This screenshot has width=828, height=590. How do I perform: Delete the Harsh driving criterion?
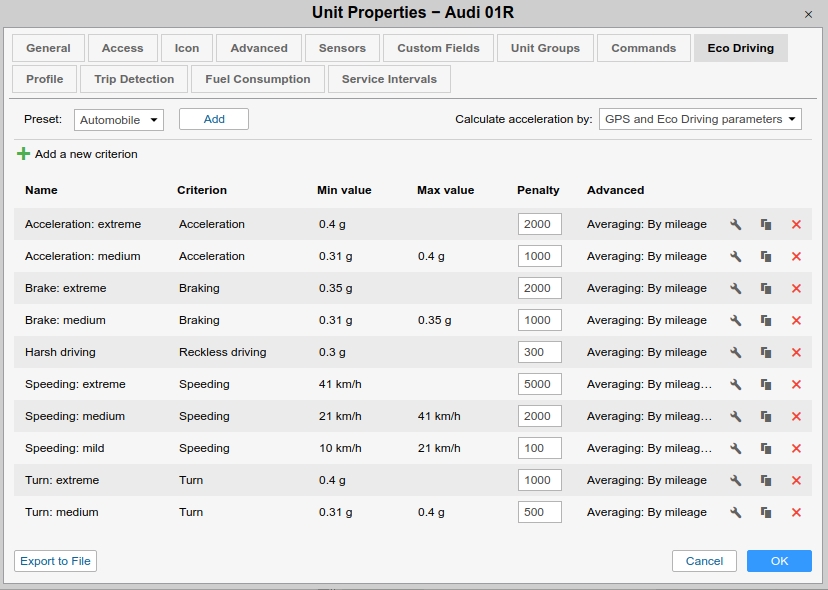pyautogui.click(x=796, y=352)
